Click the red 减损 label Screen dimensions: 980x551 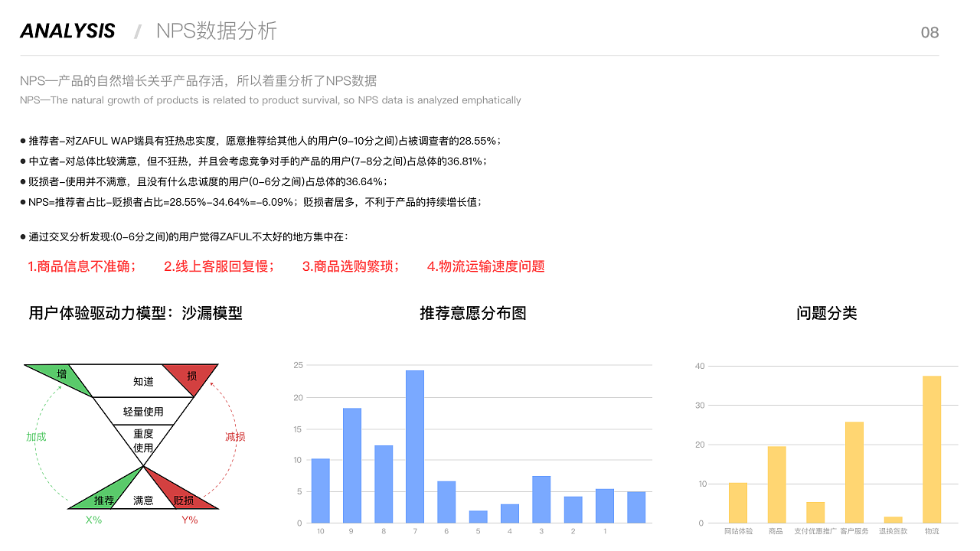(235, 437)
